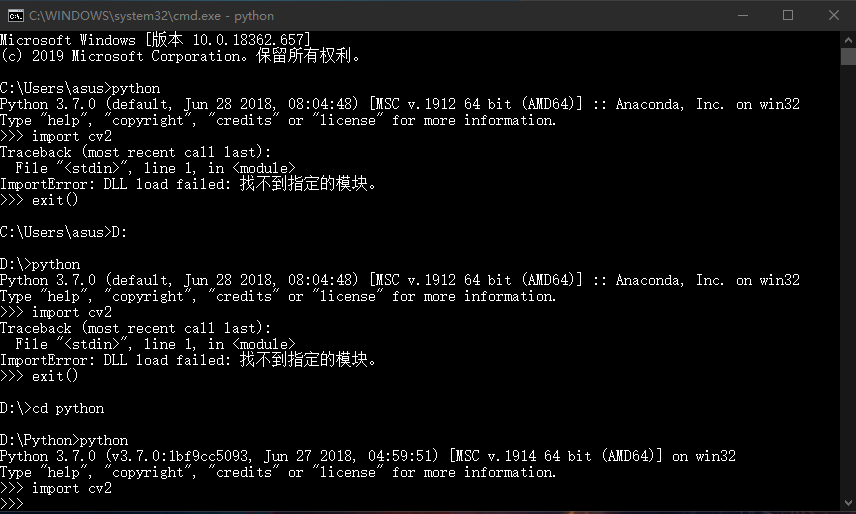Close the cmd.exe python window
The image size is (856, 514).
[833, 15]
